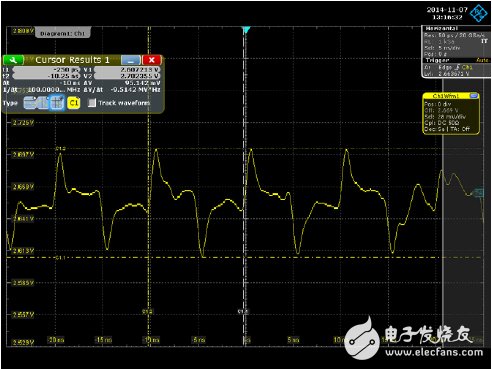Close the Cursor Results 1 panel
This screenshot has width=492, height=369.
pyautogui.click(x=152, y=60)
